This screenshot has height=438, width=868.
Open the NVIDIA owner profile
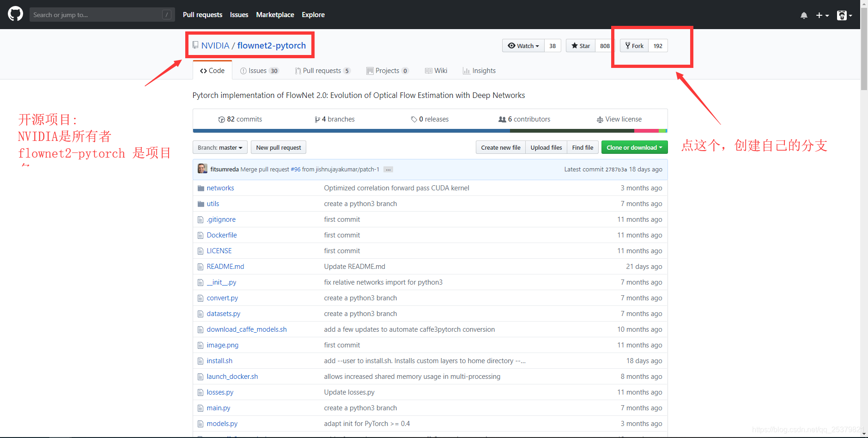pos(215,45)
